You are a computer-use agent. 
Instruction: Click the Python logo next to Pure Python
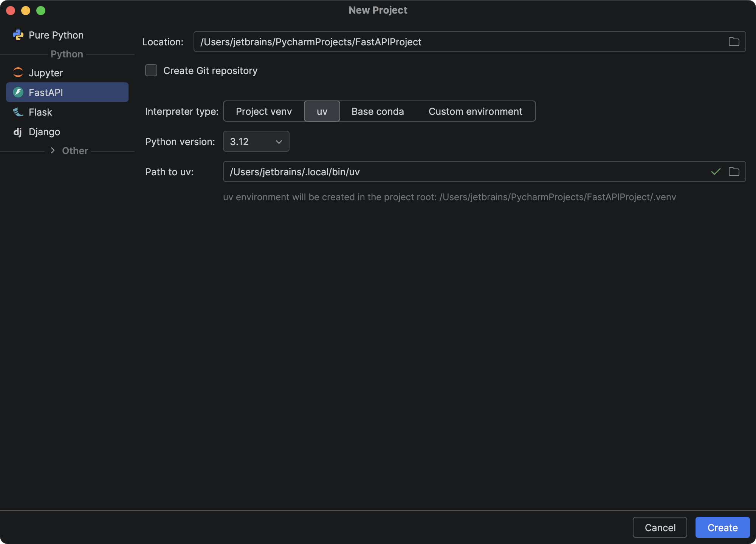pos(18,35)
